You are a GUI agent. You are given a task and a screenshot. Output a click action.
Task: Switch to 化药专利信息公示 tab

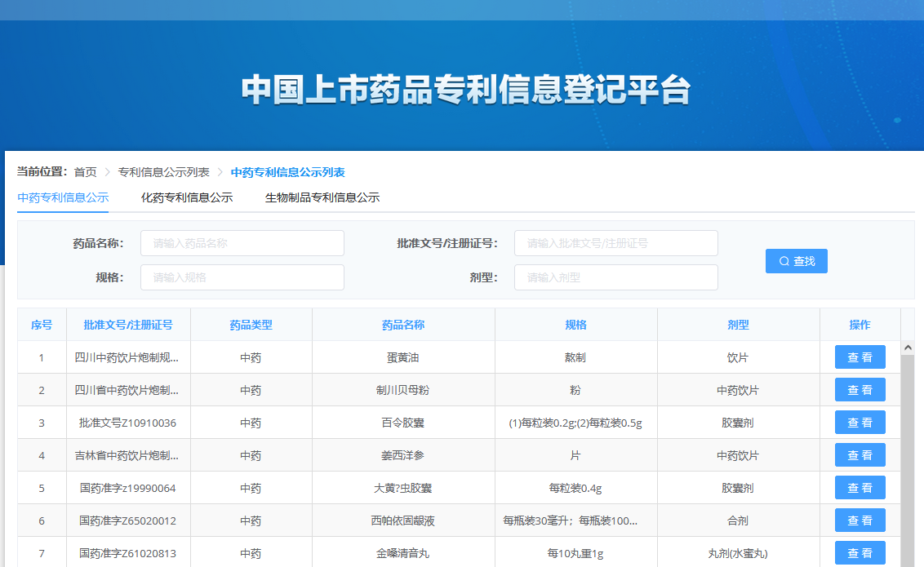click(187, 197)
